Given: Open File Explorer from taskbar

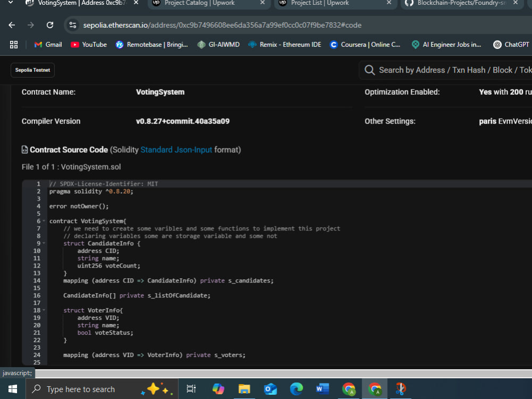Looking at the screenshot, I should 244,389.
